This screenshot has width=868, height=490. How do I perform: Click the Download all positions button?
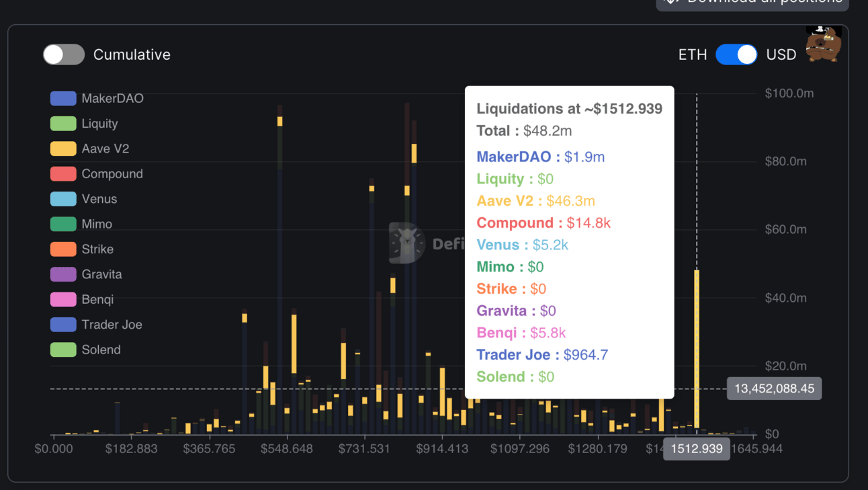click(752, 3)
